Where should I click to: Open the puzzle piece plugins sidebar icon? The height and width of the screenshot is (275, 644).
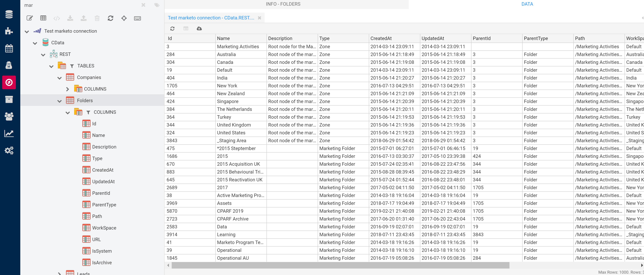9,31
